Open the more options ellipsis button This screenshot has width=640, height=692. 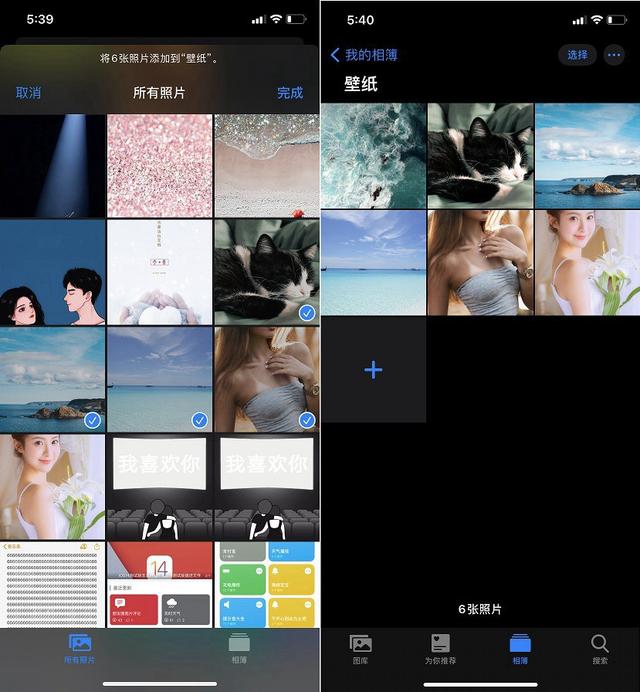coord(614,55)
